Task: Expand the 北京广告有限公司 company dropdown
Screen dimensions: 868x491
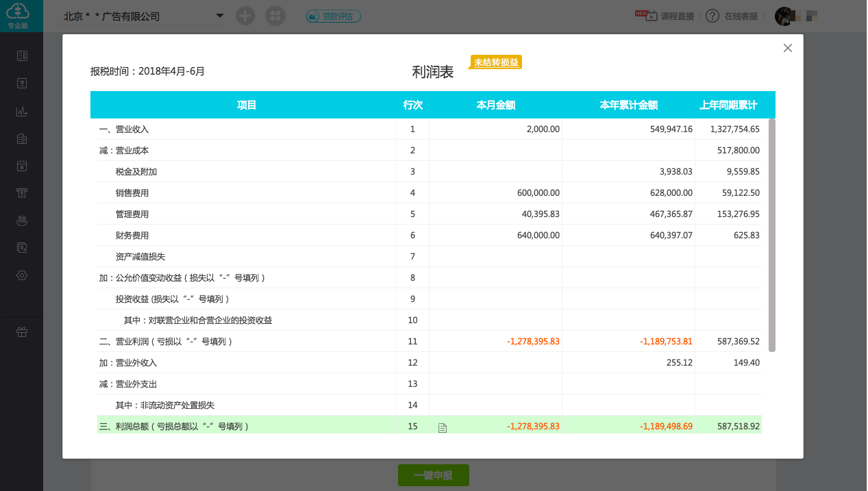Action: coord(219,16)
